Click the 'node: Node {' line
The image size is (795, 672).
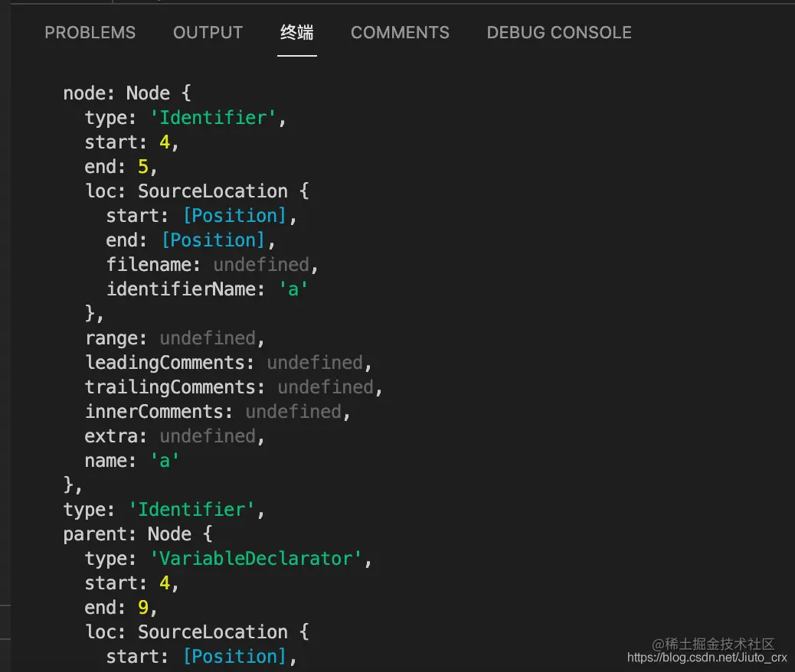127,93
